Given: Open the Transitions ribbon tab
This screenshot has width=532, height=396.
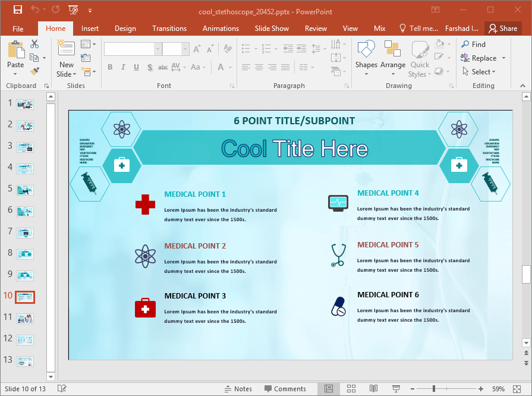Looking at the screenshot, I should click(x=169, y=29).
